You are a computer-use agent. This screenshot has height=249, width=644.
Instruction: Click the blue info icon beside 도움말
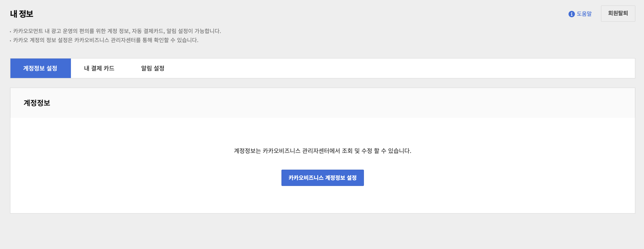(571, 14)
